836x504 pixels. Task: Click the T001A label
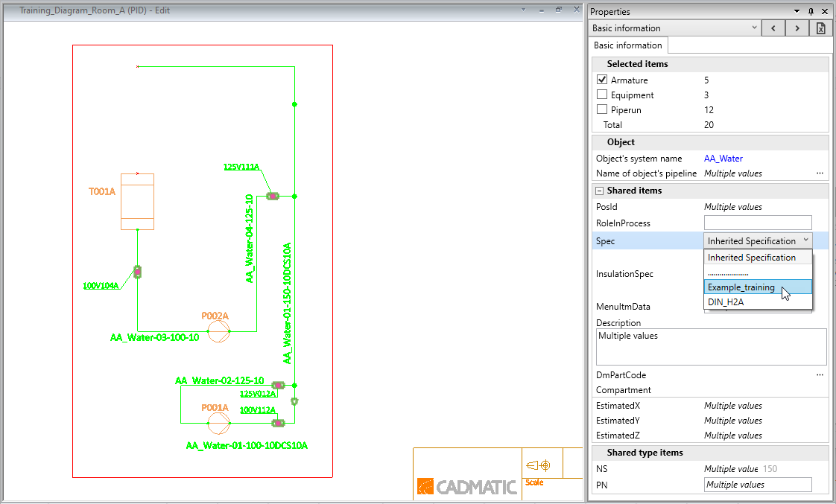click(102, 191)
